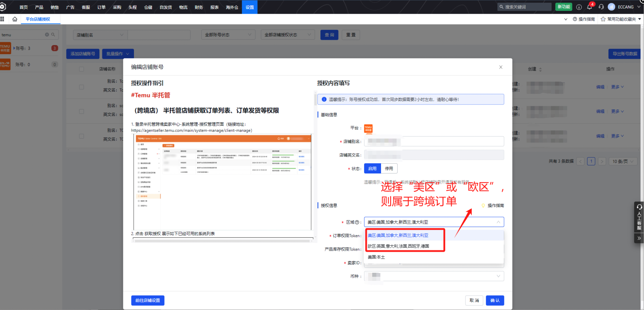This screenshot has height=310, width=644.
Task: Click the notification bell icon
Action: click(590, 7)
